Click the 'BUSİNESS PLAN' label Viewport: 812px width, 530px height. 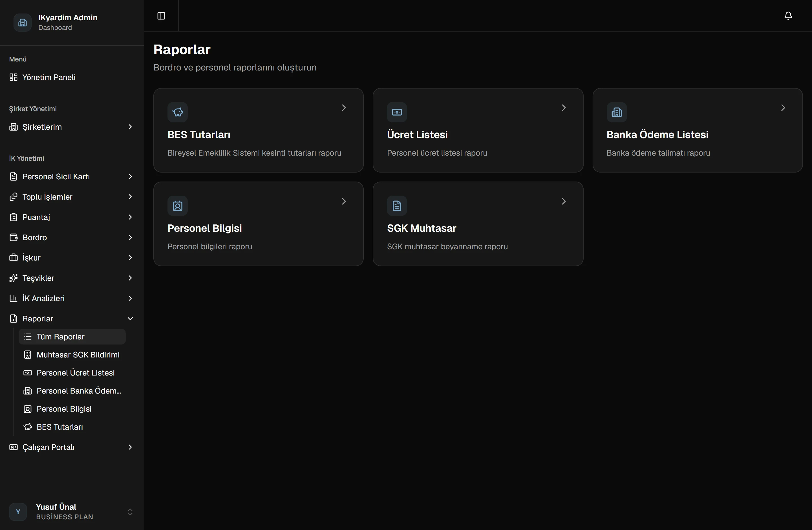coord(65,517)
